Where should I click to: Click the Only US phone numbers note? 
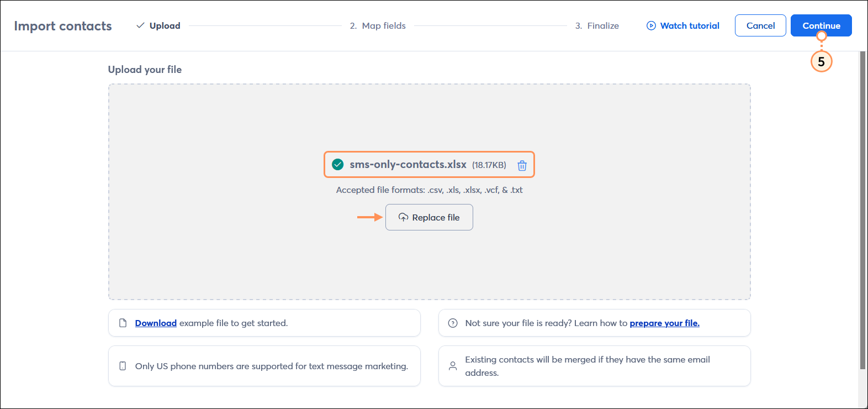264,366
